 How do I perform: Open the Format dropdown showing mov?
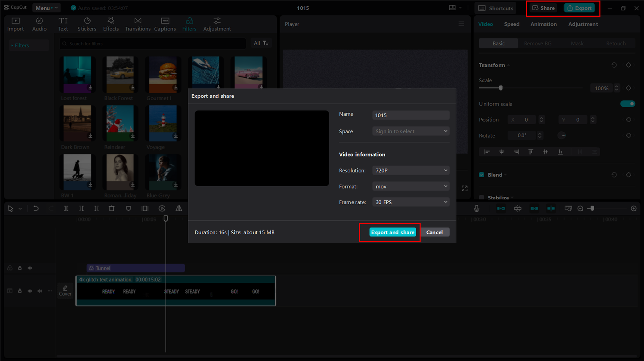point(411,186)
